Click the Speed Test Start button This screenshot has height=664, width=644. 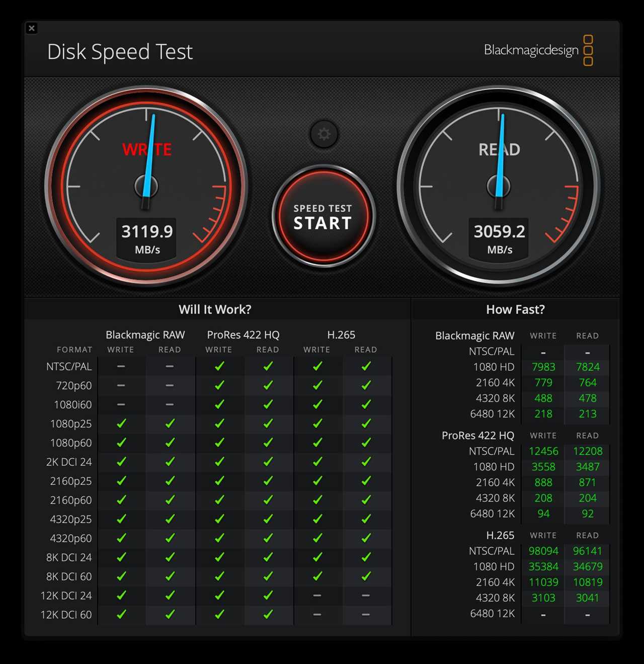point(324,216)
